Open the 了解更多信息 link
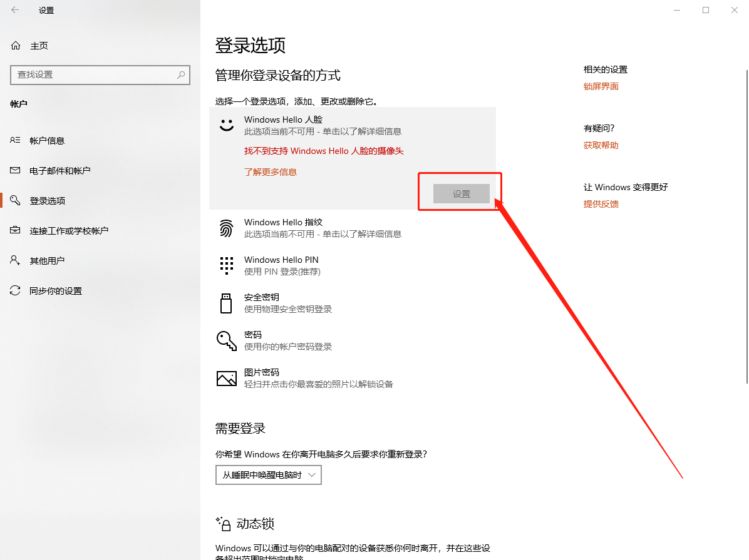The height and width of the screenshot is (560, 749). click(270, 171)
